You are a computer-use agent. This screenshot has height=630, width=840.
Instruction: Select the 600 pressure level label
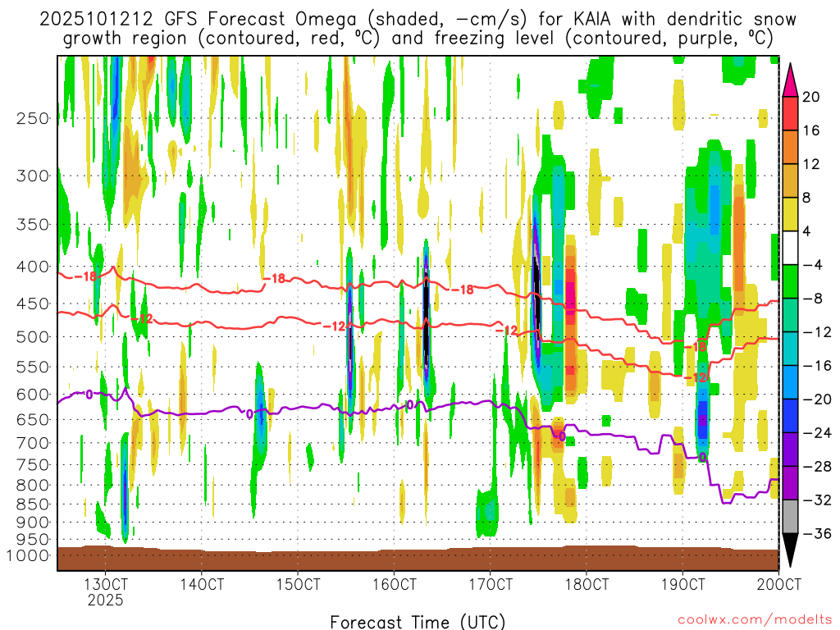33,395
